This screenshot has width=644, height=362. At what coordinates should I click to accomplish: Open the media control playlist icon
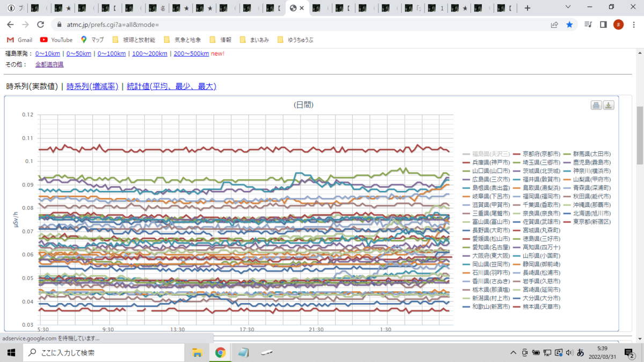point(589,25)
